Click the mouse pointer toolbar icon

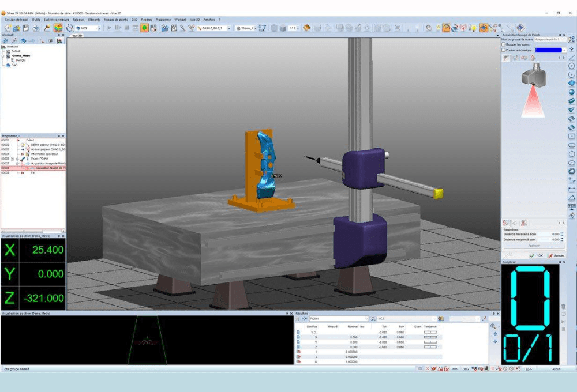(429, 28)
